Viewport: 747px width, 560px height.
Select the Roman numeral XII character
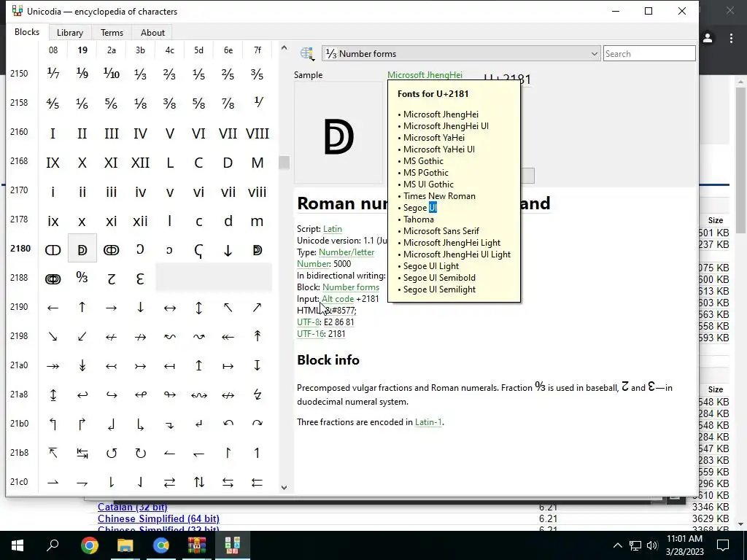tap(141, 163)
